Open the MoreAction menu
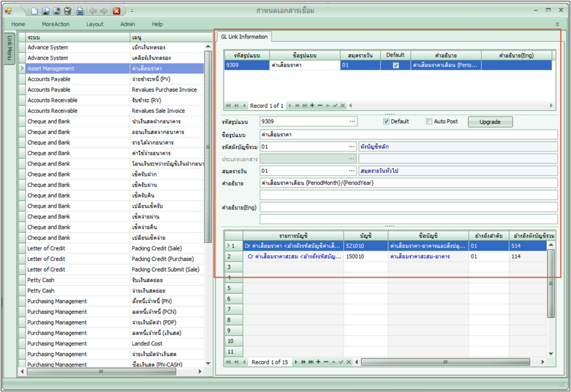This screenshot has width=571, height=392. (55, 24)
